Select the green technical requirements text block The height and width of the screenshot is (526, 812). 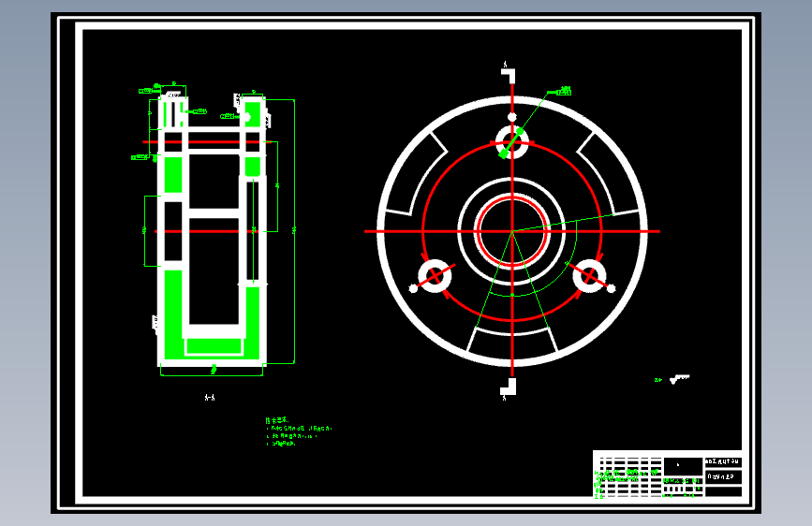[299, 431]
